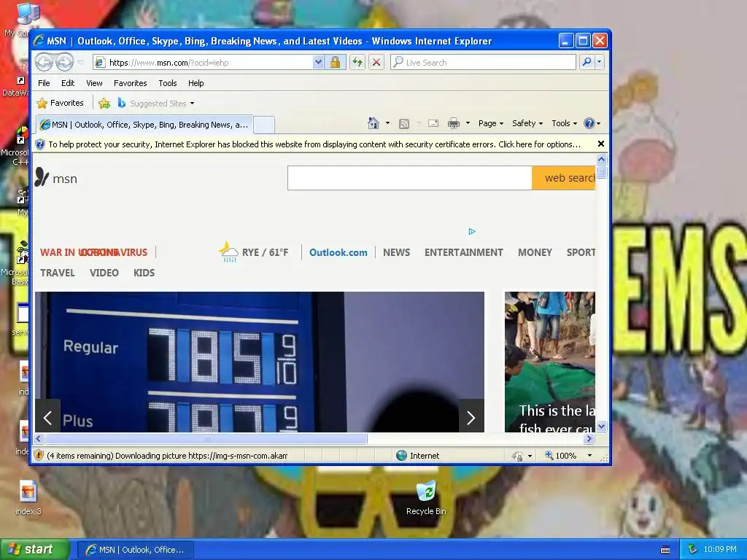Click the Home page icon
This screenshot has width=747, height=560.
coord(373,123)
